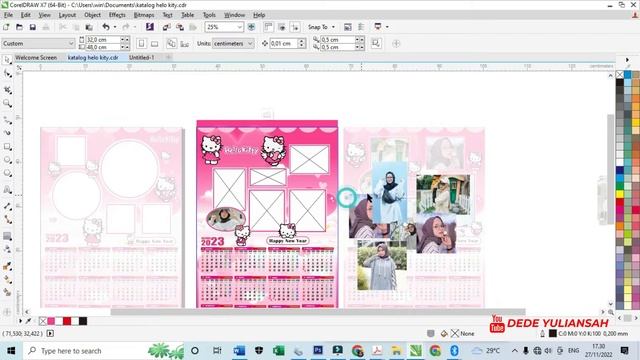Toggle Treat as filled button
This screenshot has height=360, width=640.
(376, 43)
